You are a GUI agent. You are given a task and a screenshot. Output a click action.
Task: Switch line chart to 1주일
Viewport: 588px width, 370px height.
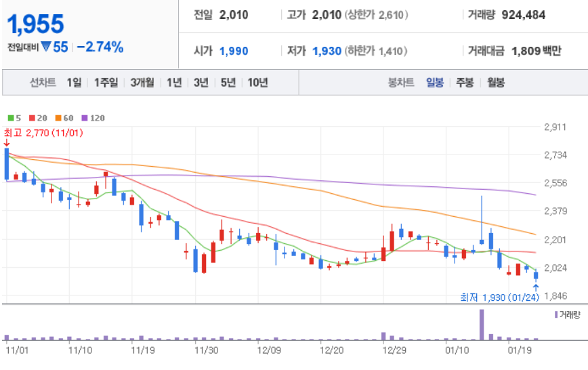click(x=106, y=82)
